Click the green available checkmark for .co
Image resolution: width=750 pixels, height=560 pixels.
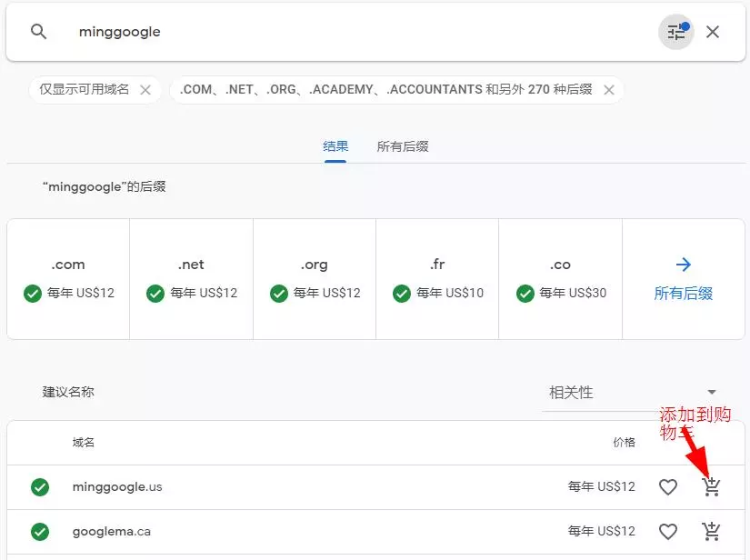525,294
